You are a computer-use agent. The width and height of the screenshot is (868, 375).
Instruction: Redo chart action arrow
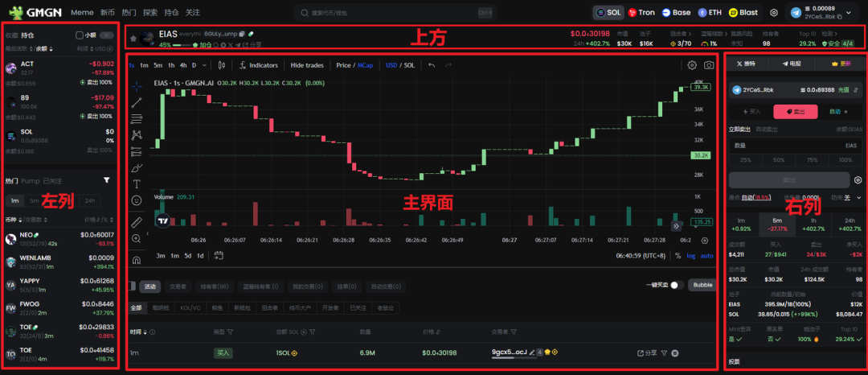(449, 65)
